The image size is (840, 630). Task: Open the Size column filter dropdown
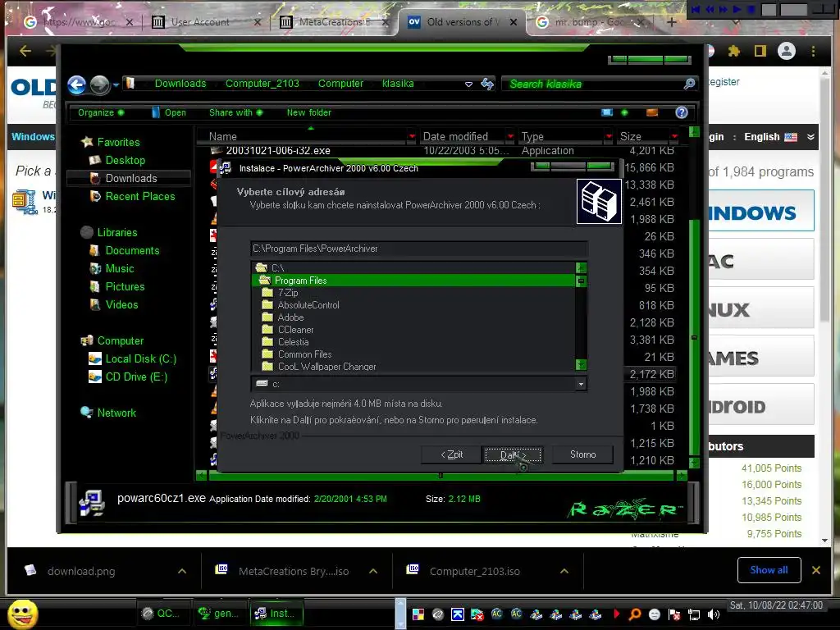tap(674, 137)
